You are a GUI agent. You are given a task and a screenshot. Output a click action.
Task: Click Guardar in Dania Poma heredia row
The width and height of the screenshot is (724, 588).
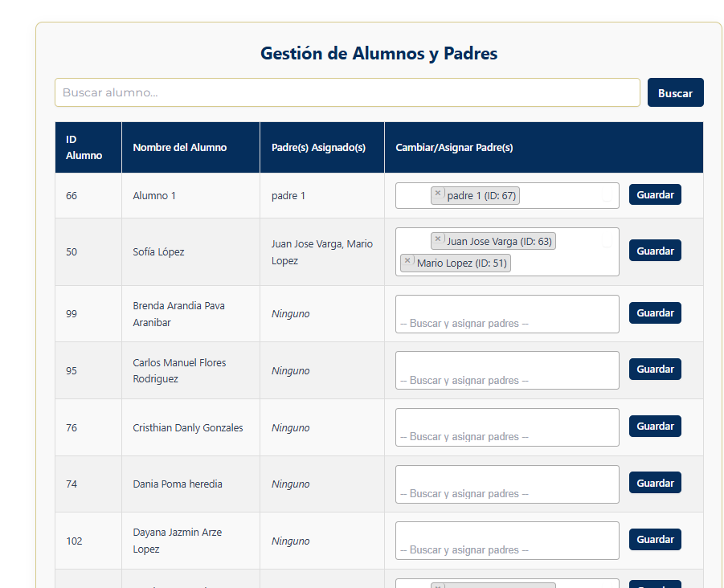pyautogui.click(x=655, y=483)
